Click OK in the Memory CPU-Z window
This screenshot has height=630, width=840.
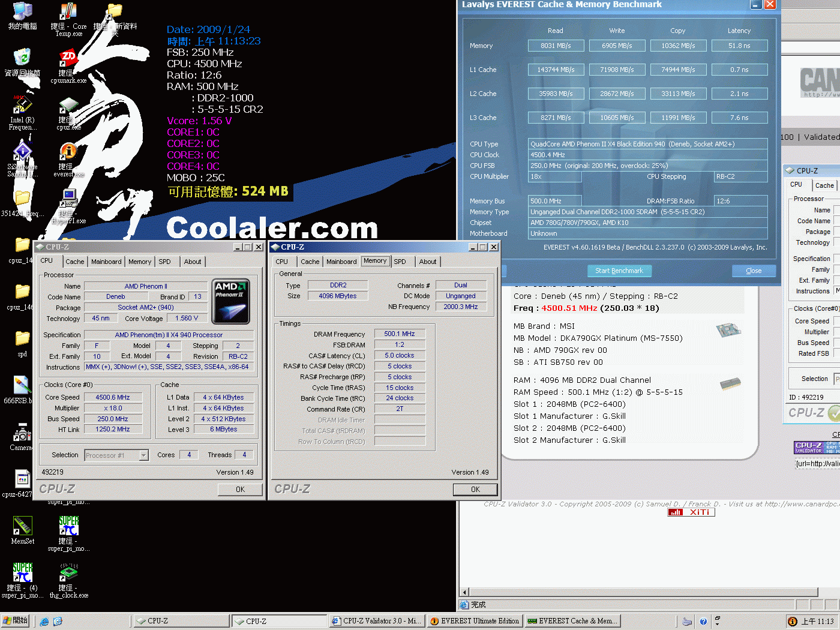pyautogui.click(x=475, y=490)
